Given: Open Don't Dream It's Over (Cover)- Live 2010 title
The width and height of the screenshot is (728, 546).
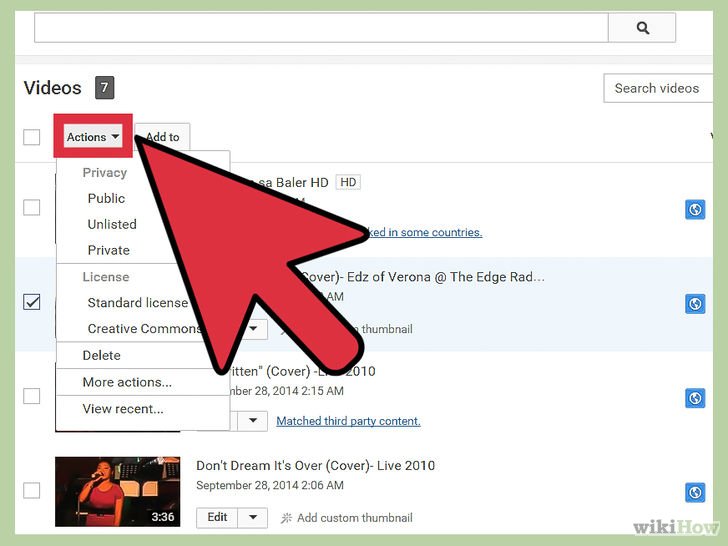Looking at the screenshot, I should 316,466.
